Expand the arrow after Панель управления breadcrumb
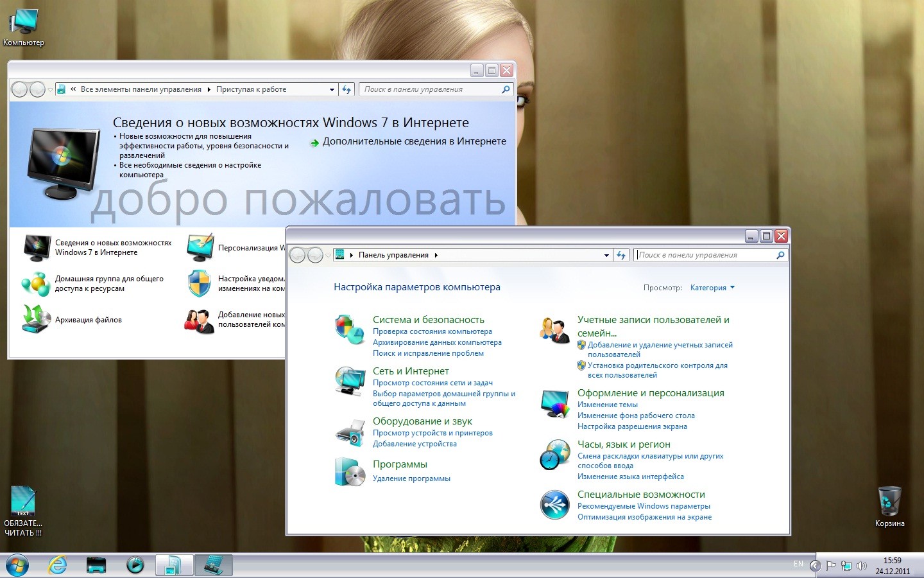Image resolution: width=924 pixels, height=578 pixels. point(436,255)
